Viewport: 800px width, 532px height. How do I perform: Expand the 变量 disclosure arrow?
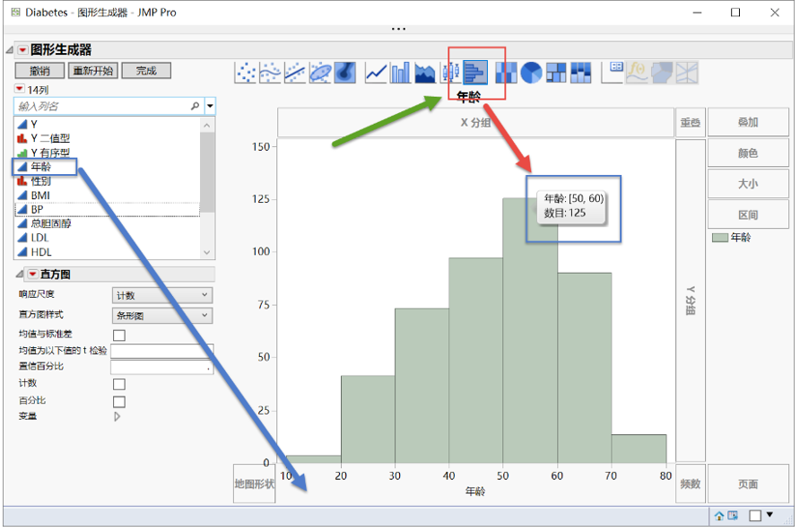click(117, 416)
